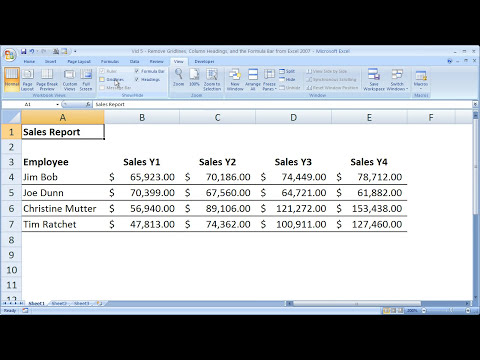Open the Macros button
This screenshot has height=360, width=480.
pyautogui.click(x=421, y=79)
